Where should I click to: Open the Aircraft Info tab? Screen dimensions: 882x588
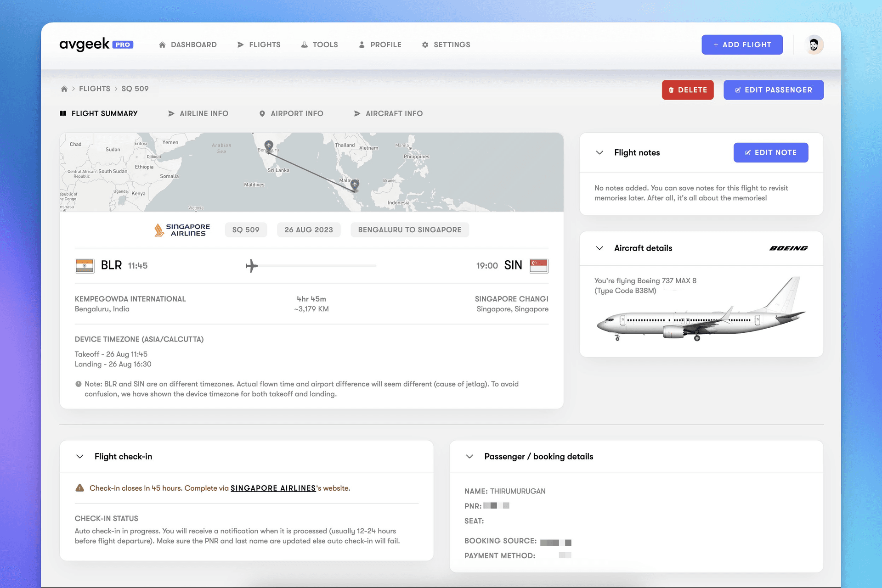[388, 113]
